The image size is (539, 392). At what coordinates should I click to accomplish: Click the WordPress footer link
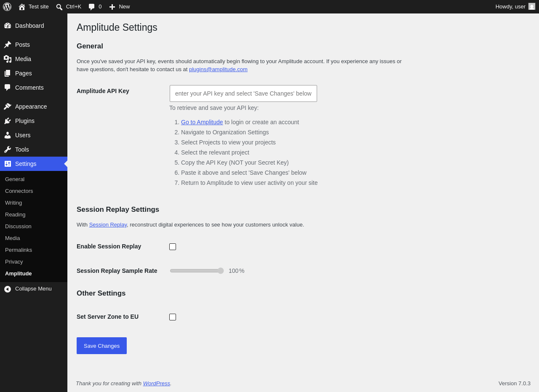pyautogui.click(x=157, y=384)
